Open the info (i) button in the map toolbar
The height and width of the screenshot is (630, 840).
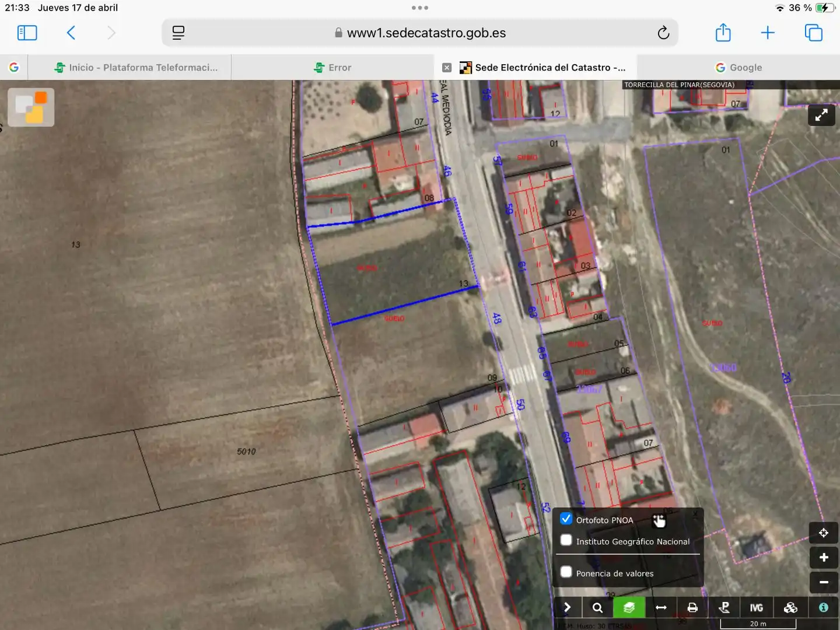(x=824, y=607)
